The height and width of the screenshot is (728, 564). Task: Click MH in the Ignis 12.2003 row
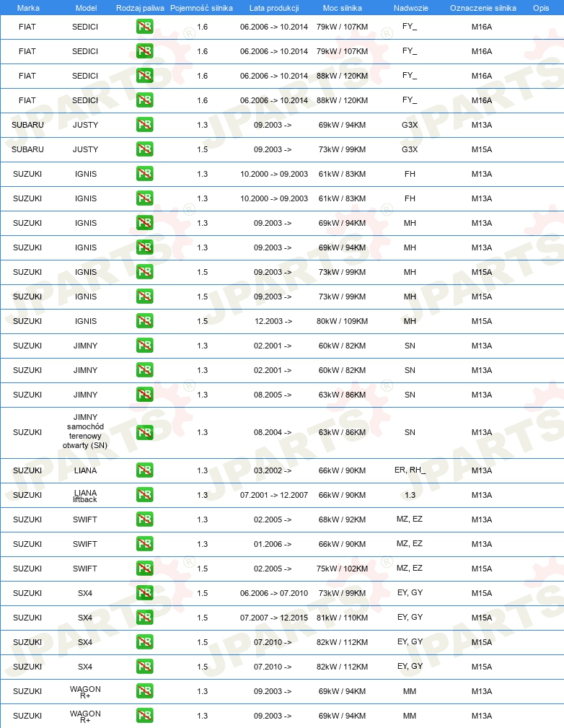pos(410,321)
